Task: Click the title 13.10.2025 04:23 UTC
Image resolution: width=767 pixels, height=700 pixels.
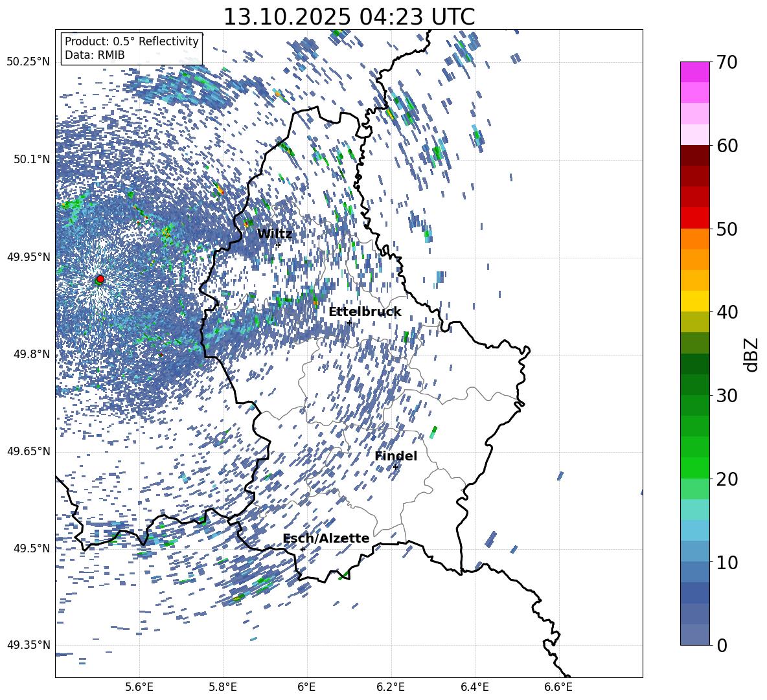Action: [349, 17]
